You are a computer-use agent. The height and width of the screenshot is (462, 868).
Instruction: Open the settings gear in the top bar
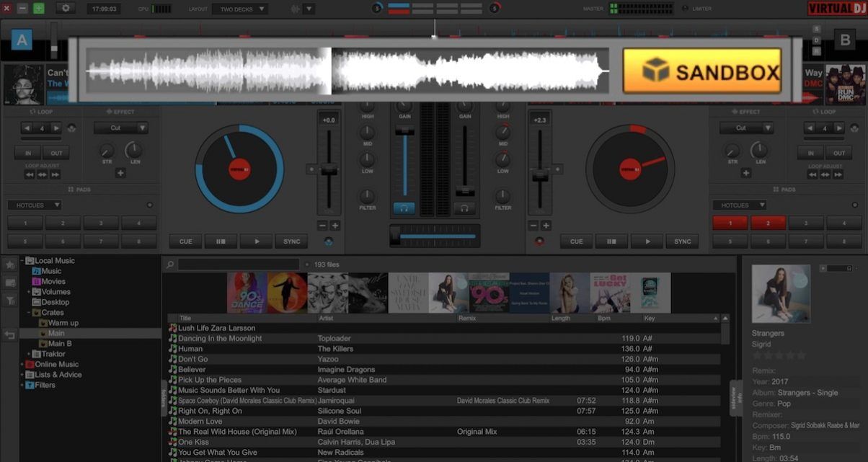66,9
